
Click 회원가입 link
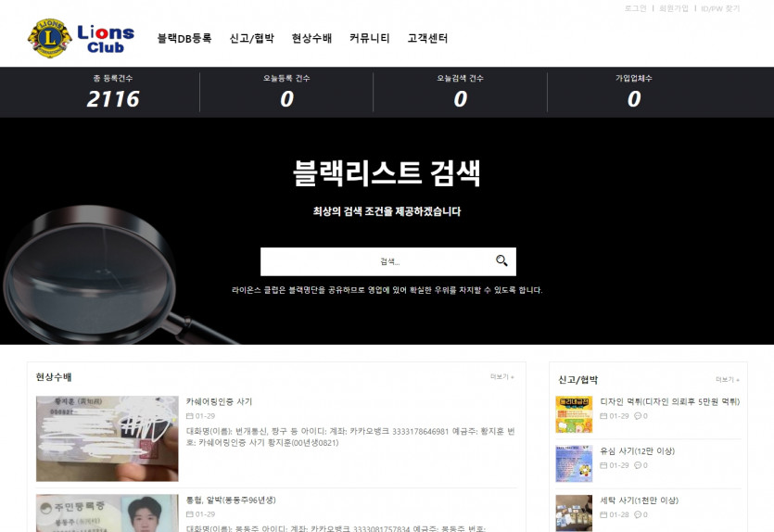click(x=674, y=8)
